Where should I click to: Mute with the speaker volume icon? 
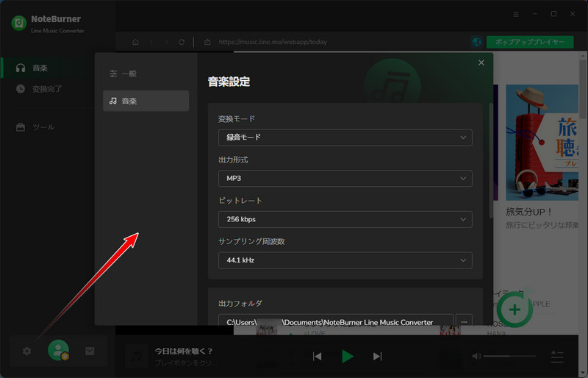pyautogui.click(x=476, y=356)
